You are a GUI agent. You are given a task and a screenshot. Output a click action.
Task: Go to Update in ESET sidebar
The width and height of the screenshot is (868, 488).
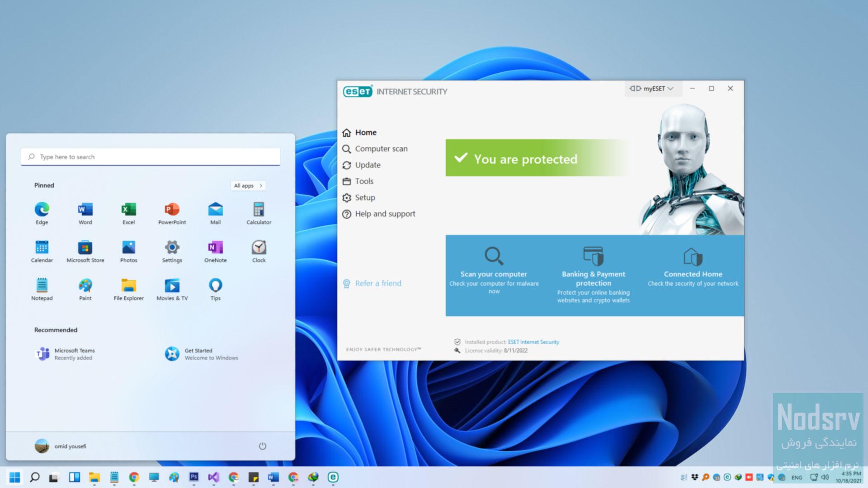pos(362,165)
